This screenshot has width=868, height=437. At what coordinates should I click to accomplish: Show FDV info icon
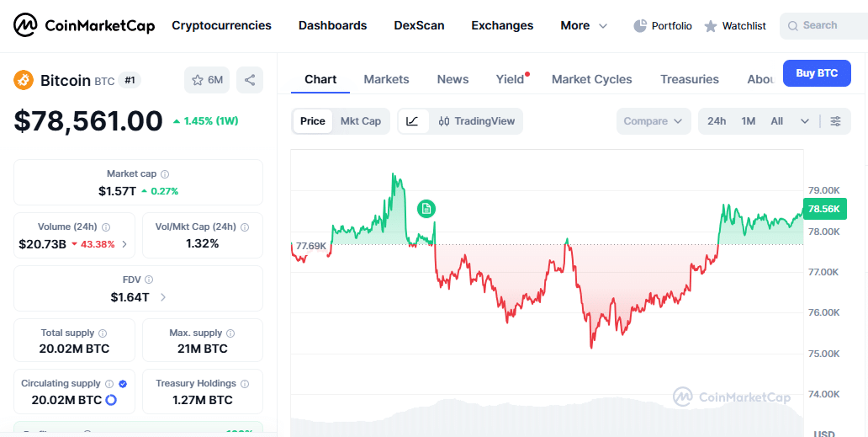(148, 280)
